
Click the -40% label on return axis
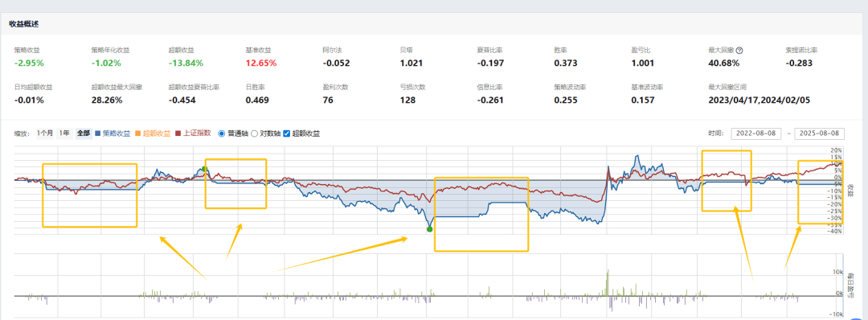click(x=835, y=232)
